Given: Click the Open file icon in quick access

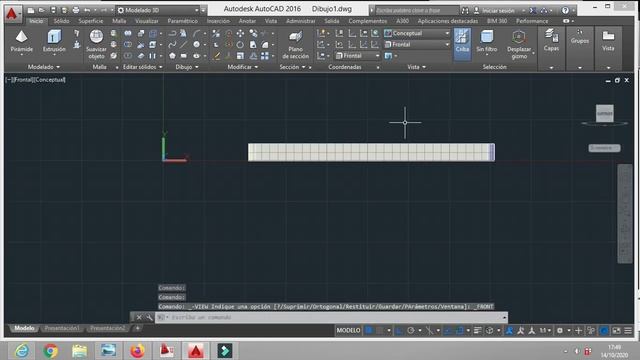Looking at the screenshot, I should coord(42,10).
